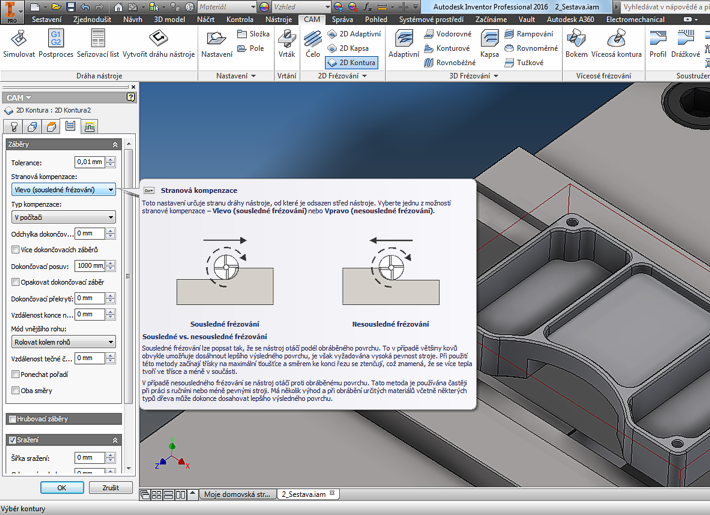Create a new Složka folder
This screenshot has width=710, height=515.
click(x=253, y=34)
